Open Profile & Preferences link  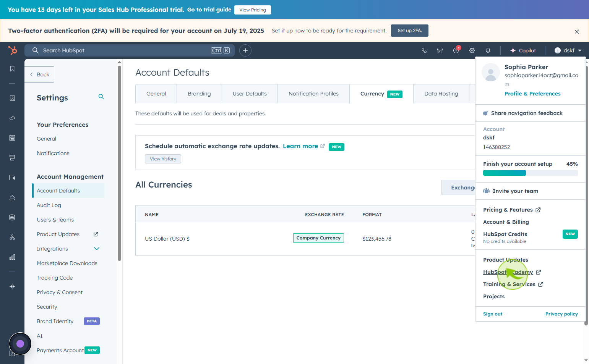click(x=532, y=94)
